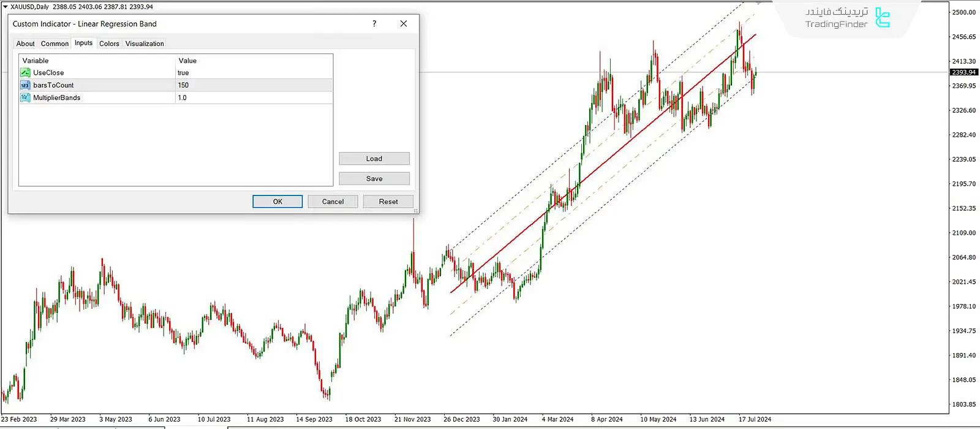
Task: Select the MultiplierBands value 1.0 field
Action: [x=254, y=97]
